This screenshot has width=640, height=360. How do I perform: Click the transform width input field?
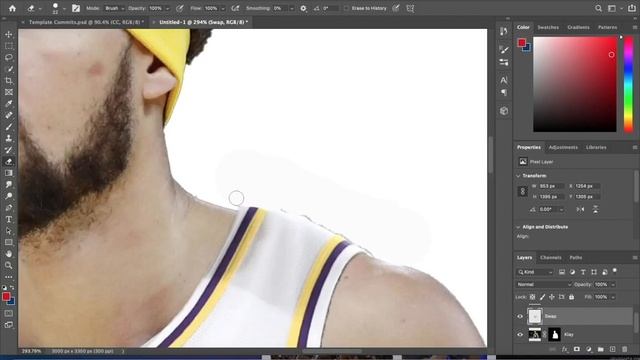point(551,186)
